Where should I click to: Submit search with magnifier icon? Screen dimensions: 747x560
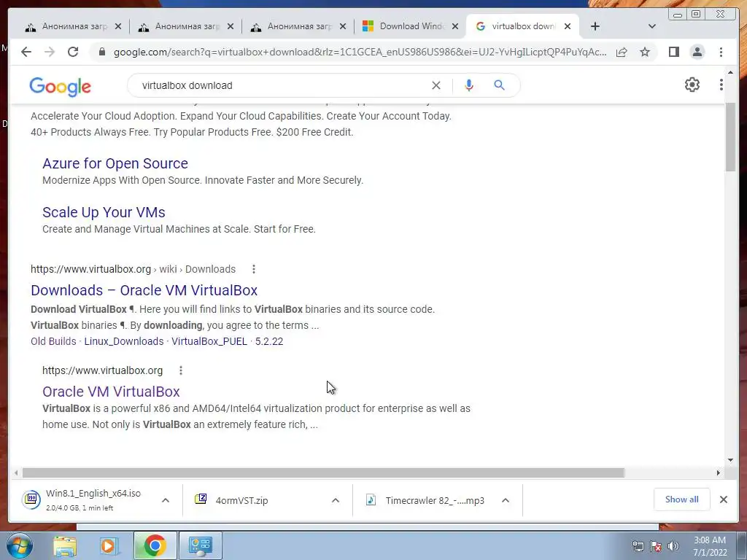tap(499, 85)
